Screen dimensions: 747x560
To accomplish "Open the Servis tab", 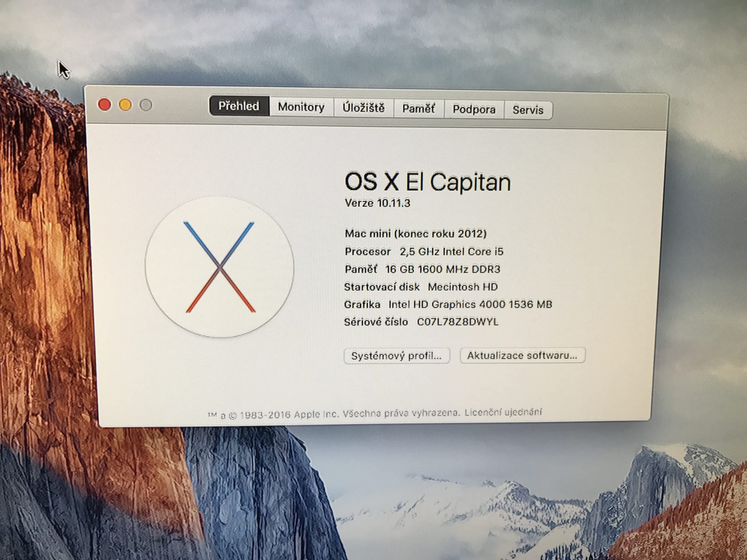I will click(x=528, y=110).
